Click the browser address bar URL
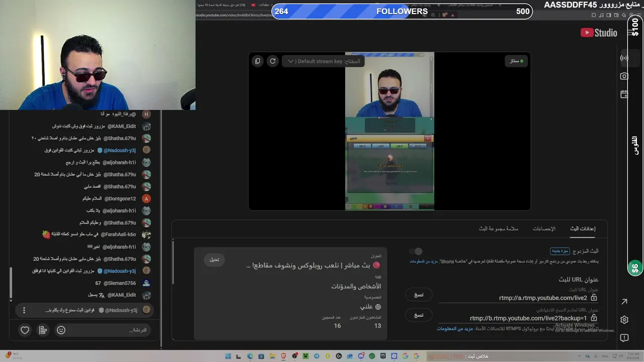Image resolution: width=644 pixels, height=362 pixels. pyautogui.click(x=233, y=16)
